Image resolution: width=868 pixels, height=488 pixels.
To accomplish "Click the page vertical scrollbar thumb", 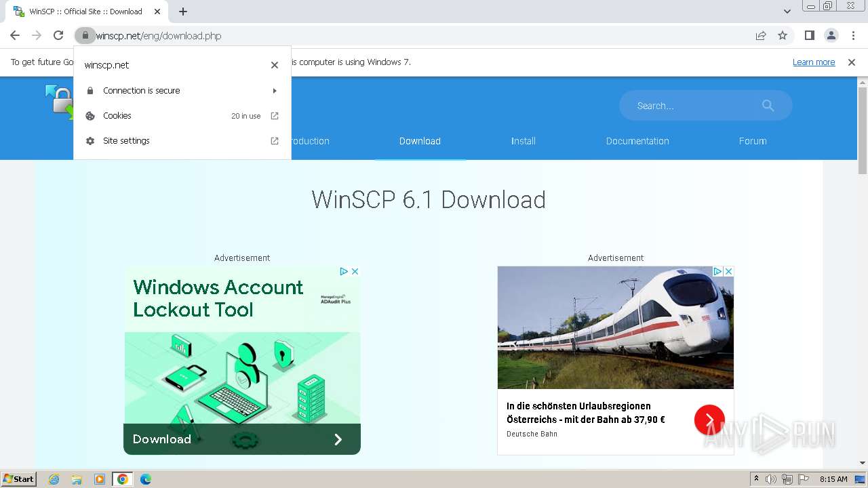I will [863, 130].
